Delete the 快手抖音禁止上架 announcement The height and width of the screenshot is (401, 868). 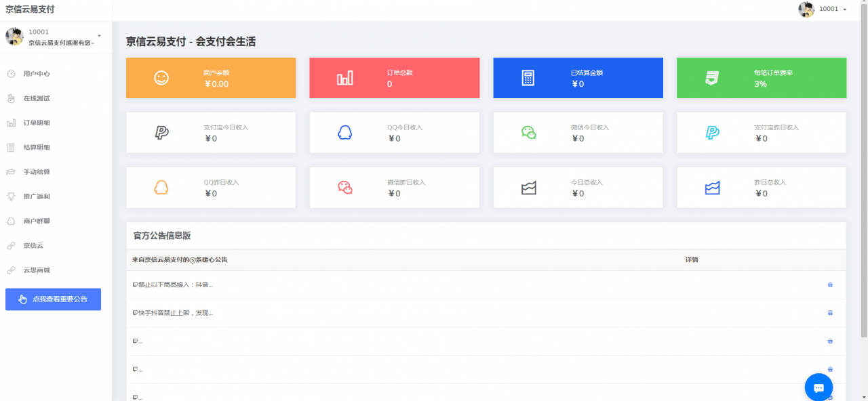coord(829,312)
